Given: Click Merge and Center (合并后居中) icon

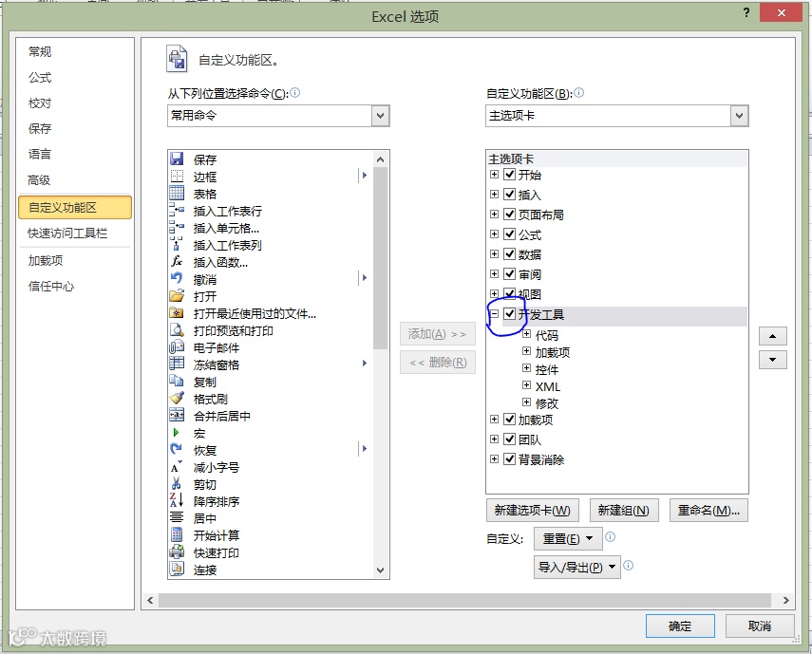Looking at the screenshot, I should tap(177, 415).
